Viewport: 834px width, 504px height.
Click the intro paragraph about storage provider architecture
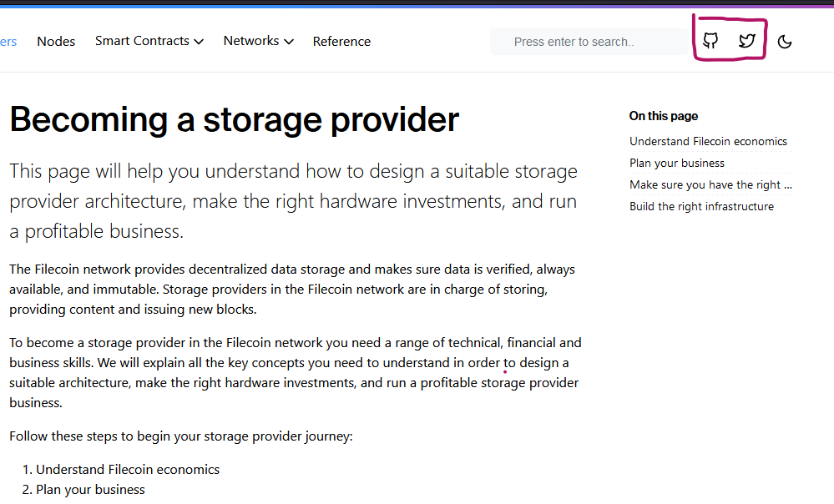pyautogui.click(x=293, y=201)
